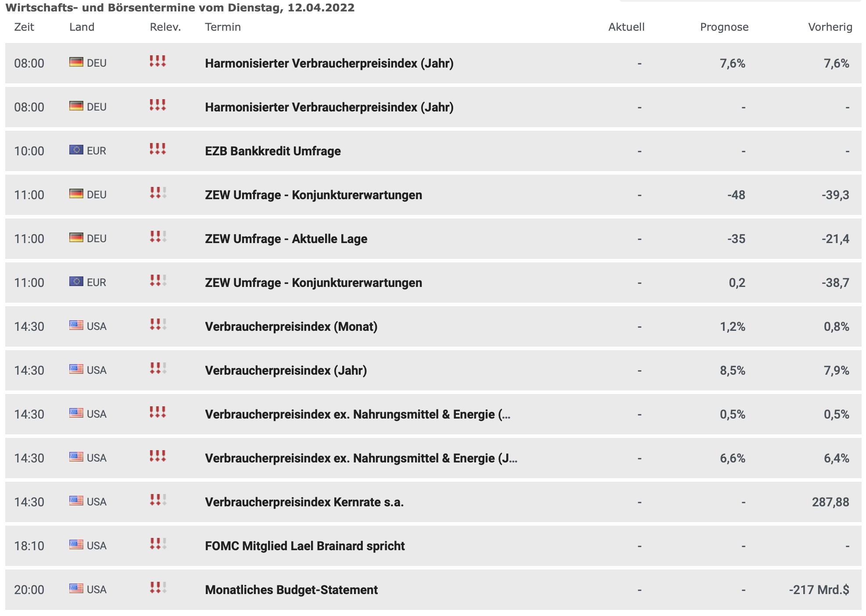
Task: Open the Verbraucherpreisindex (Jahr) USA event
Action: (286, 370)
